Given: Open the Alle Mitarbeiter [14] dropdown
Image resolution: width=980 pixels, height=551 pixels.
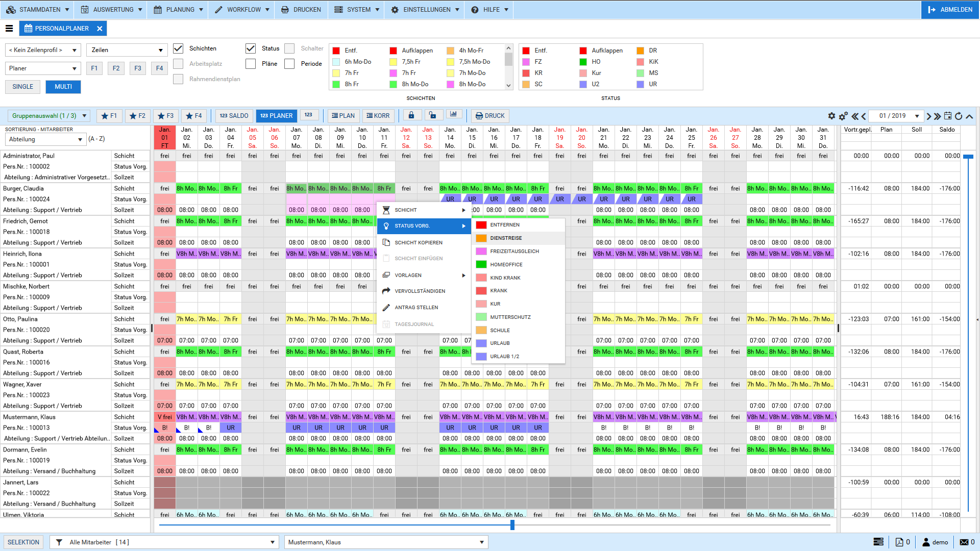Looking at the screenshot, I should point(163,542).
